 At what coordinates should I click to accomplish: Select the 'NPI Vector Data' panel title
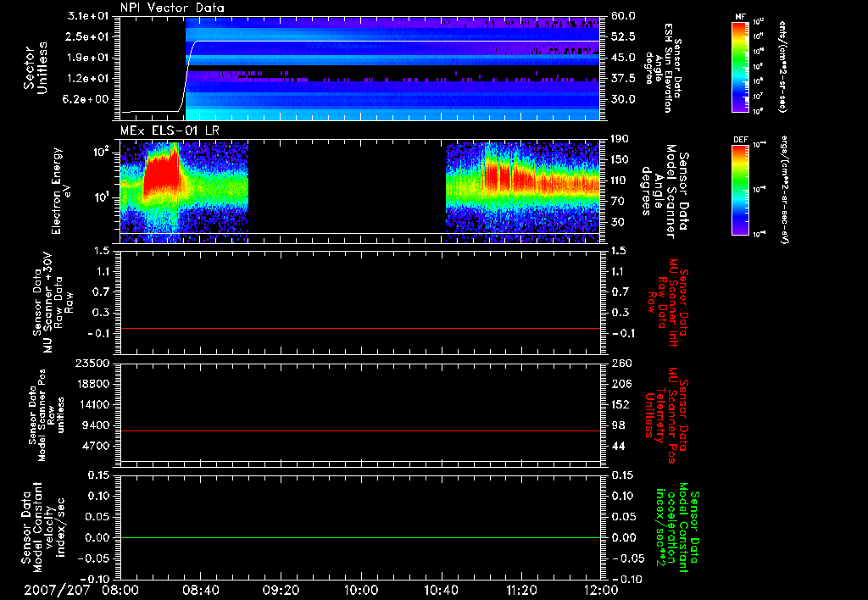click(x=172, y=8)
